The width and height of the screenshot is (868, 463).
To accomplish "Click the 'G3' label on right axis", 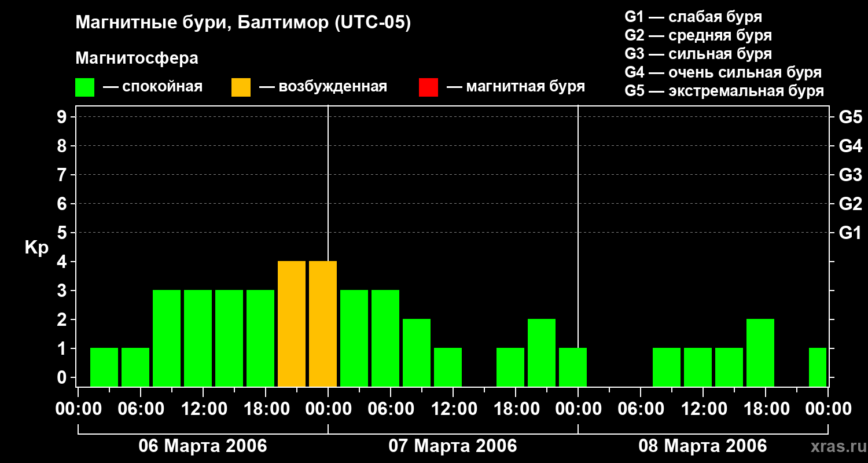I will pyautogui.click(x=851, y=175).
